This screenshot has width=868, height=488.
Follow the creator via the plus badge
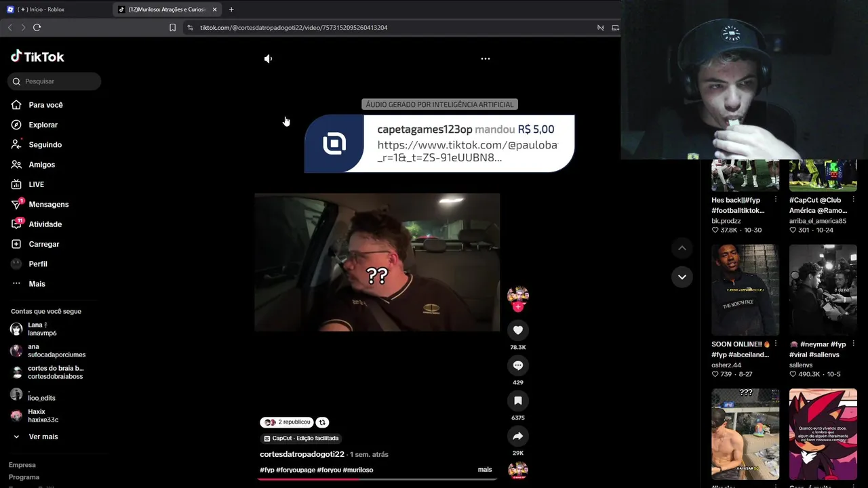pos(518,307)
